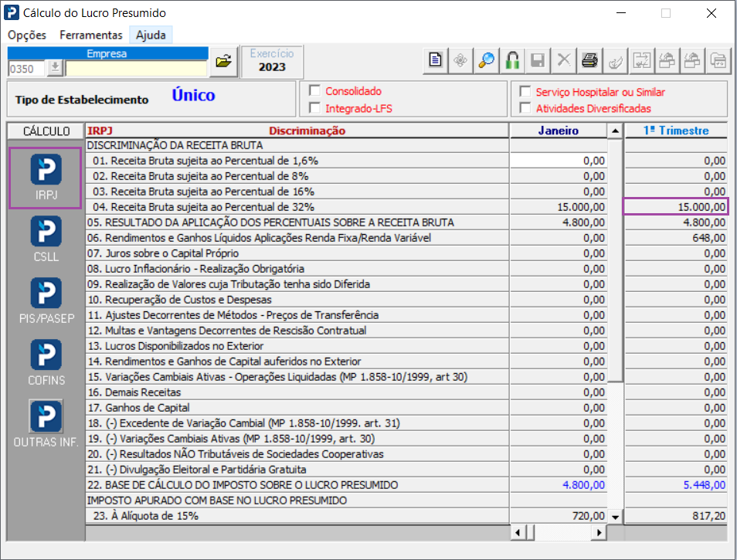
Task: Open the Ferramentas menu
Action: click(x=90, y=35)
